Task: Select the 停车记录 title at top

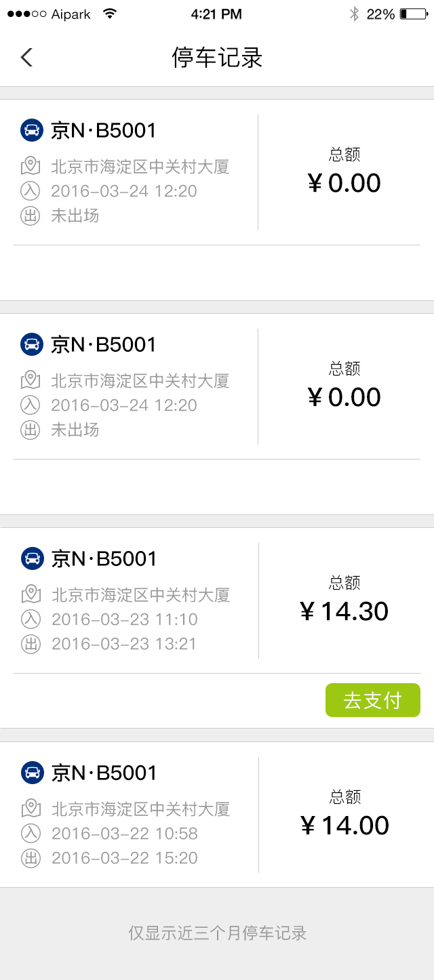Action: pos(216,57)
